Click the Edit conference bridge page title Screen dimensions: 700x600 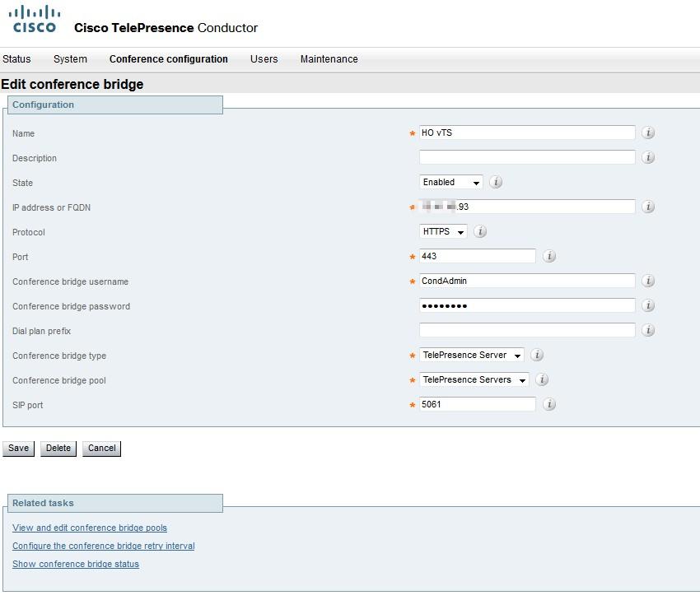72,84
